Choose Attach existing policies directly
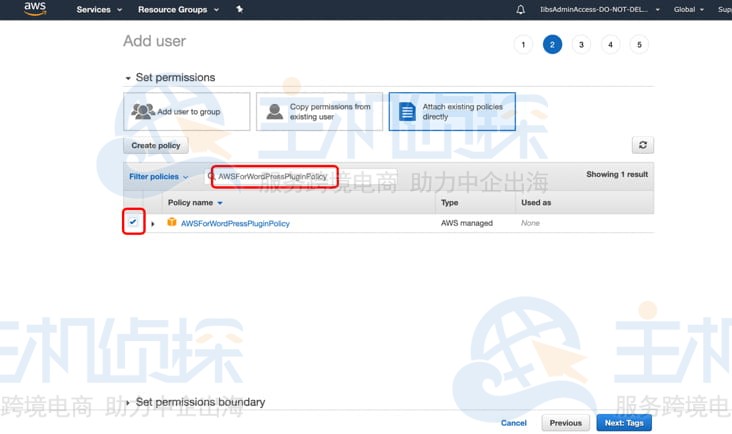The width and height of the screenshot is (732, 434). [452, 112]
